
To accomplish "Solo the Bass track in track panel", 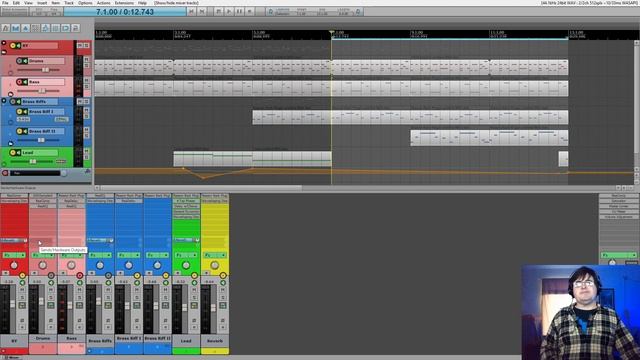I will [x=86, y=87].
